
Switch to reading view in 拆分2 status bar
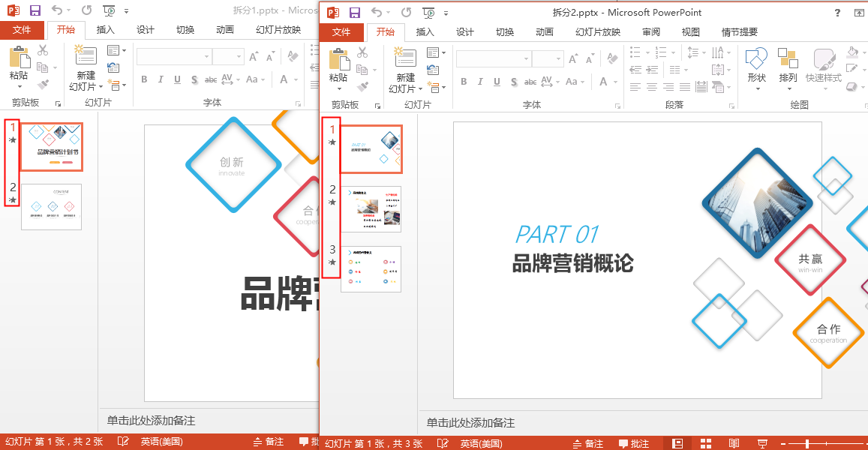click(x=734, y=443)
